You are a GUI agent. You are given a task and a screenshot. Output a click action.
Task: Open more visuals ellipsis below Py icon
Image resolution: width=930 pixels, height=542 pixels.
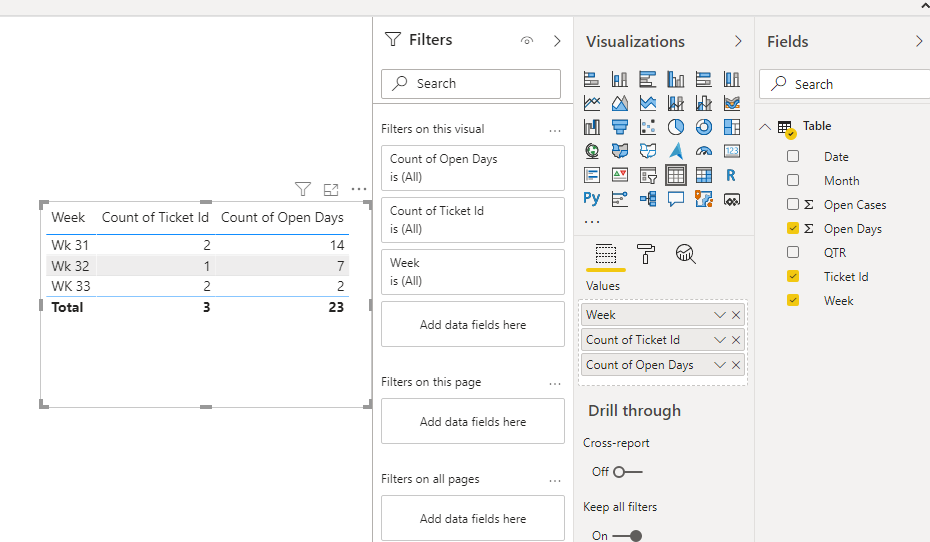(x=592, y=222)
